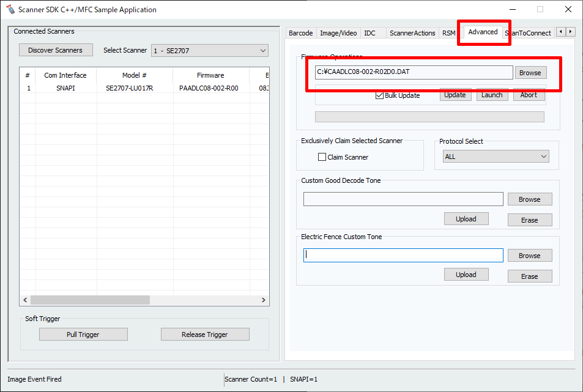Switch to the Barcode tab
The image size is (583, 392).
(x=301, y=32)
